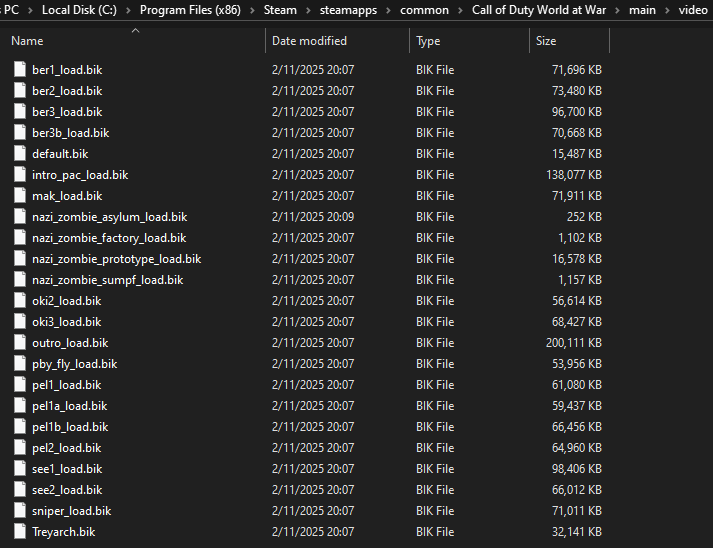
Task: Expand the chevron after Call of Duty World at War
Action: pos(618,10)
